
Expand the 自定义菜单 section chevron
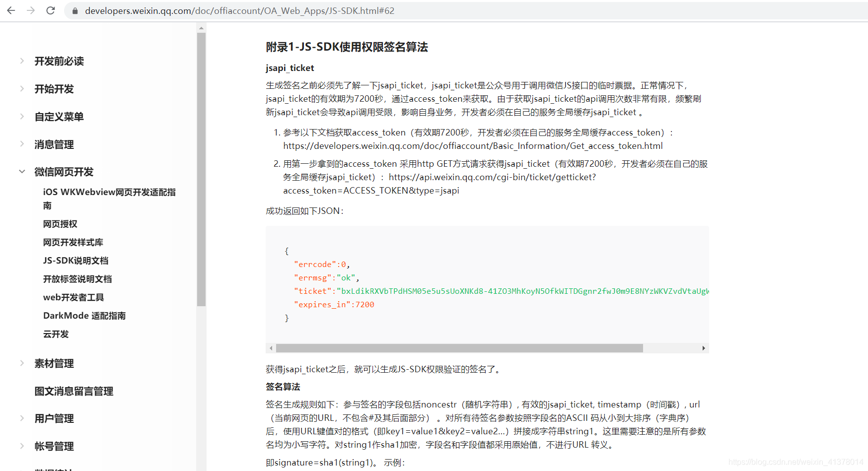(x=22, y=116)
